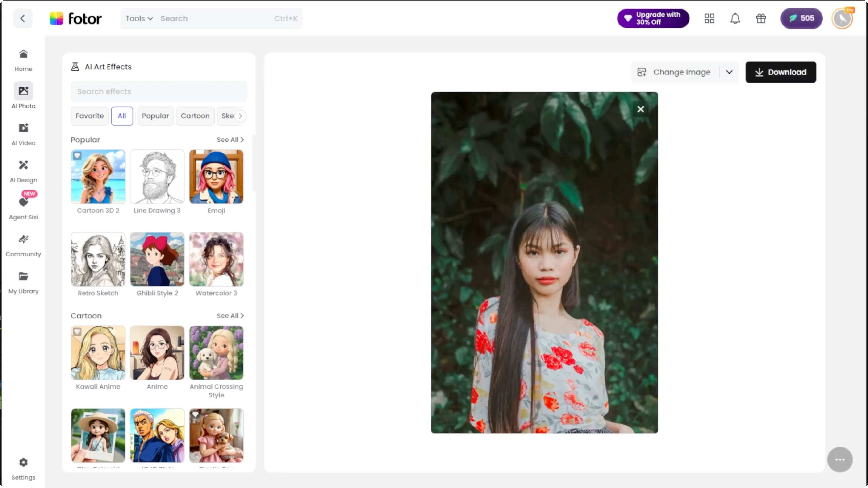This screenshot has height=488, width=868.
Task: Apply the Anime effect
Action: pyautogui.click(x=157, y=353)
